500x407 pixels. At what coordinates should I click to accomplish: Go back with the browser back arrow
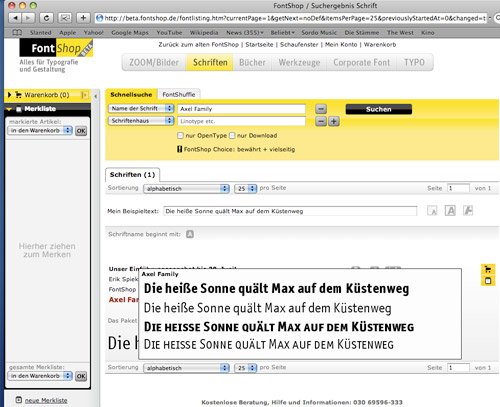15,18
